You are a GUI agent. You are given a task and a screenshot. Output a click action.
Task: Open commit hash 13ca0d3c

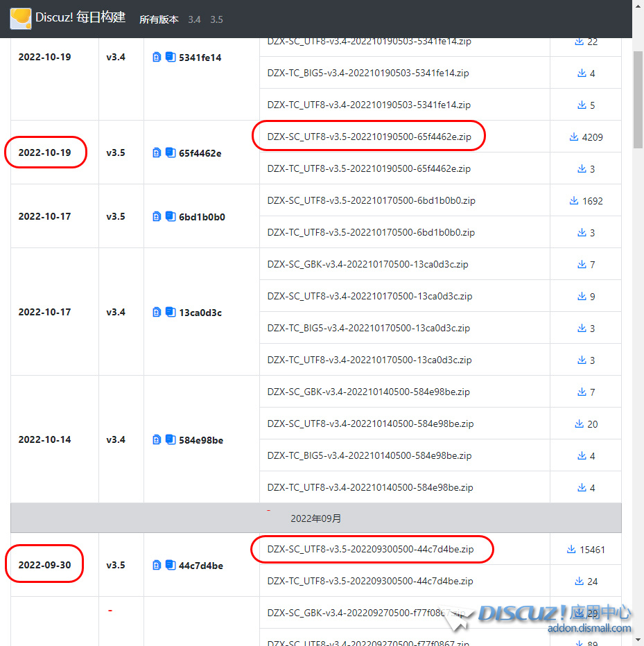pyautogui.click(x=200, y=313)
